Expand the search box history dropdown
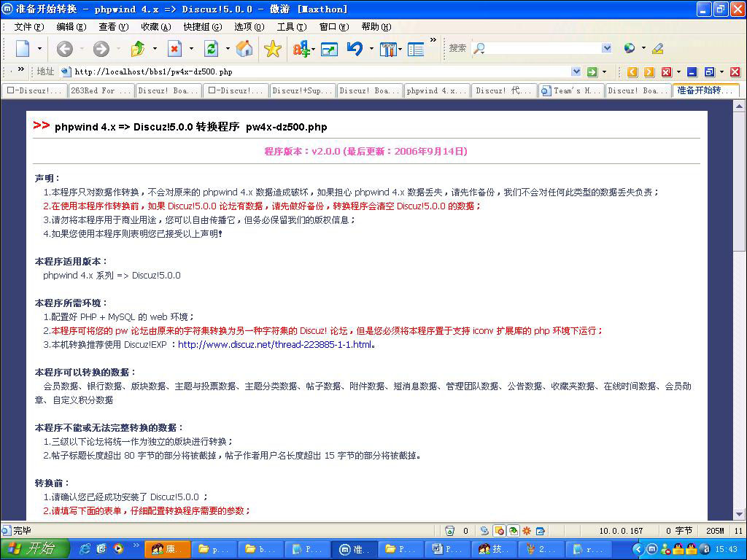The width and height of the screenshot is (747, 560). coord(606,47)
